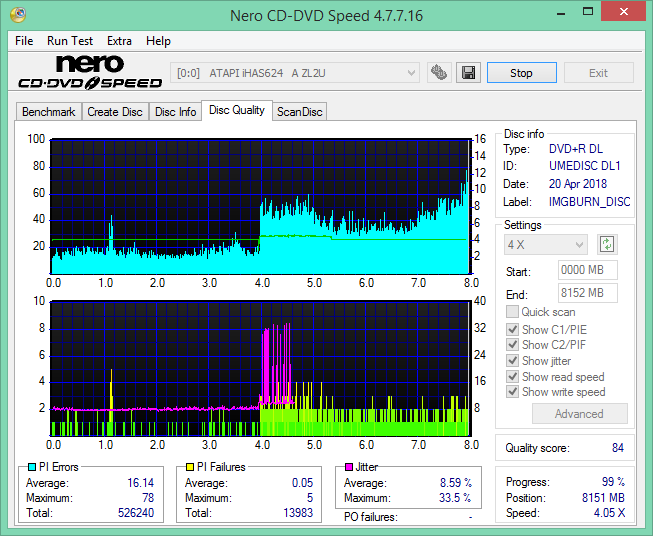Click the PI Errors average 16.14

click(x=140, y=482)
